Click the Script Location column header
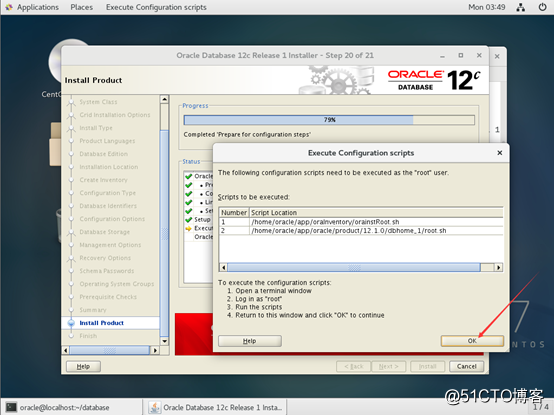554x415 pixels. point(376,213)
